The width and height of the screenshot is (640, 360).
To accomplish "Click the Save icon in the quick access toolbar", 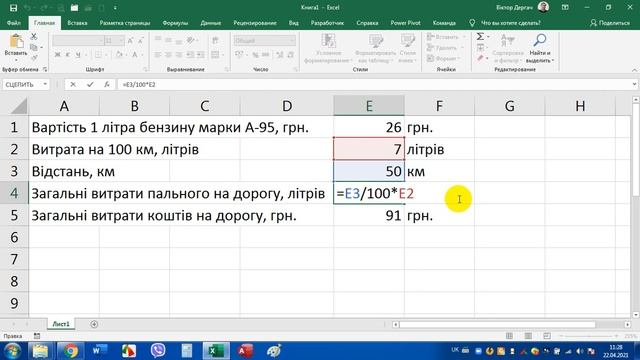I will coord(13,7).
